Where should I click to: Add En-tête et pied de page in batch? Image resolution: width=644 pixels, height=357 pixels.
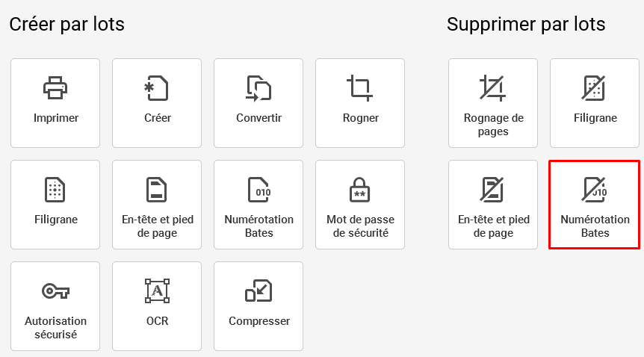157,205
